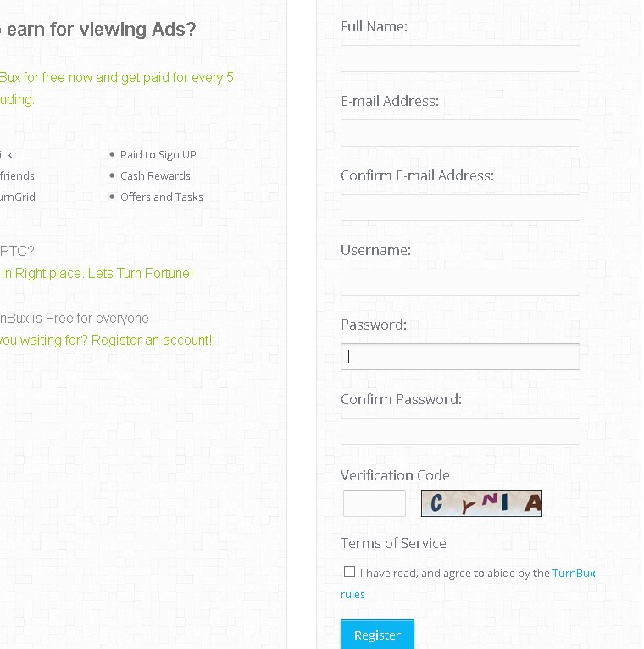This screenshot has width=644, height=649.
Task: Click the Username input box
Action: (460, 282)
